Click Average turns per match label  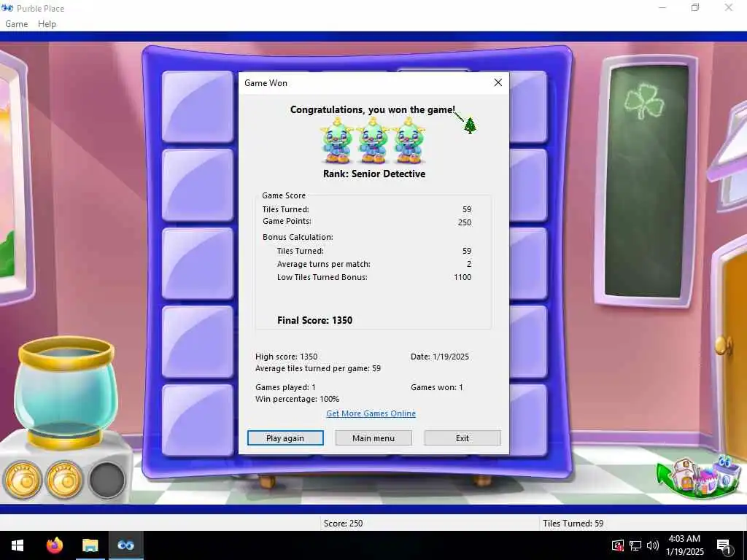coord(323,264)
